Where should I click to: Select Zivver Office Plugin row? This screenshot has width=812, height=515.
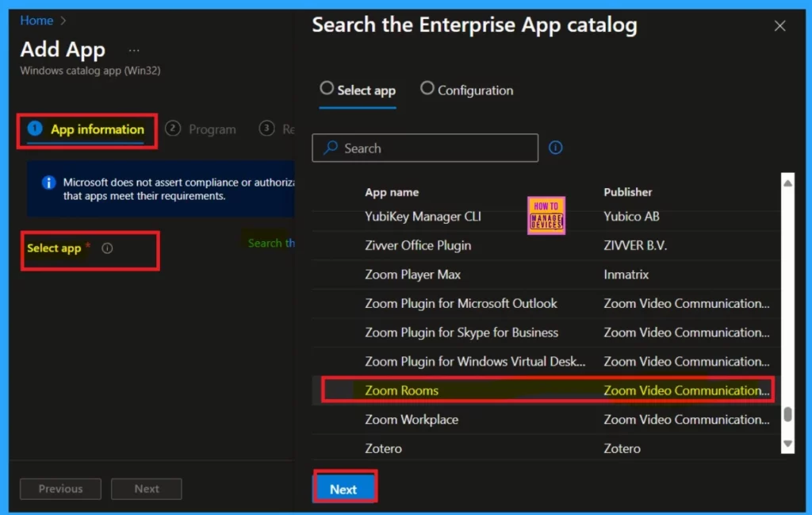point(546,245)
